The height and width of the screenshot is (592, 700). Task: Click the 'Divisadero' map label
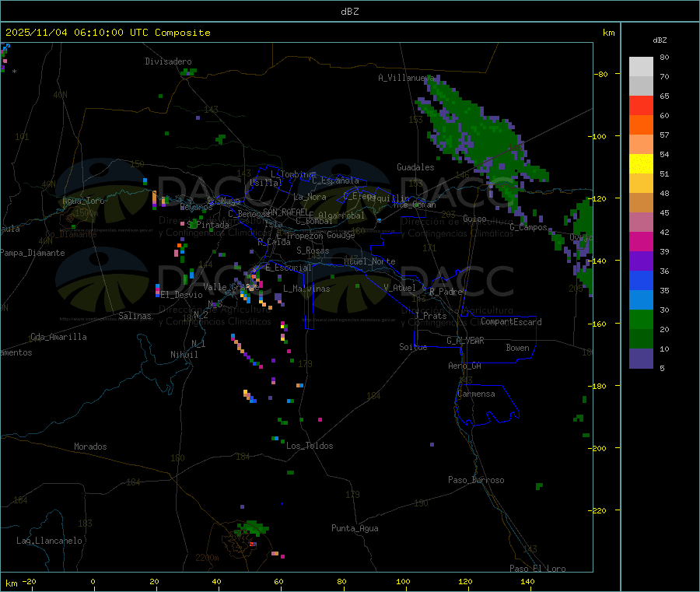pos(168,61)
